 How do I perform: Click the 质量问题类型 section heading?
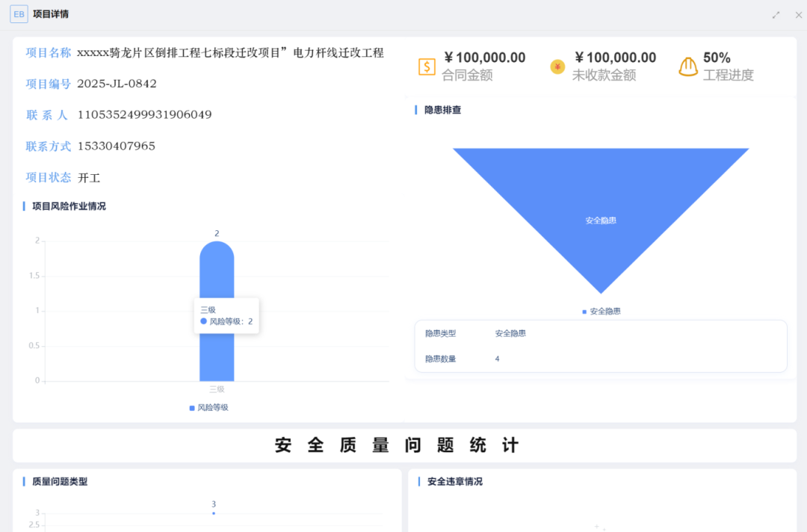point(60,482)
